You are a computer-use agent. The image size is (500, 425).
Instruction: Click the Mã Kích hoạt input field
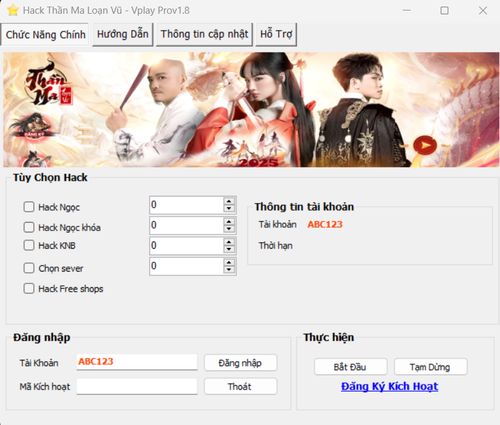click(x=137, y=386)
